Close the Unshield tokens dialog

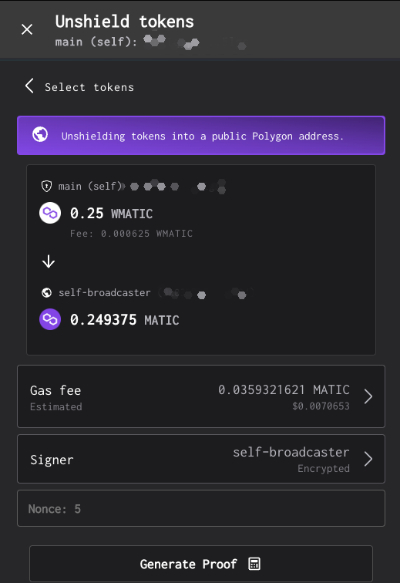tap(27, 29)
